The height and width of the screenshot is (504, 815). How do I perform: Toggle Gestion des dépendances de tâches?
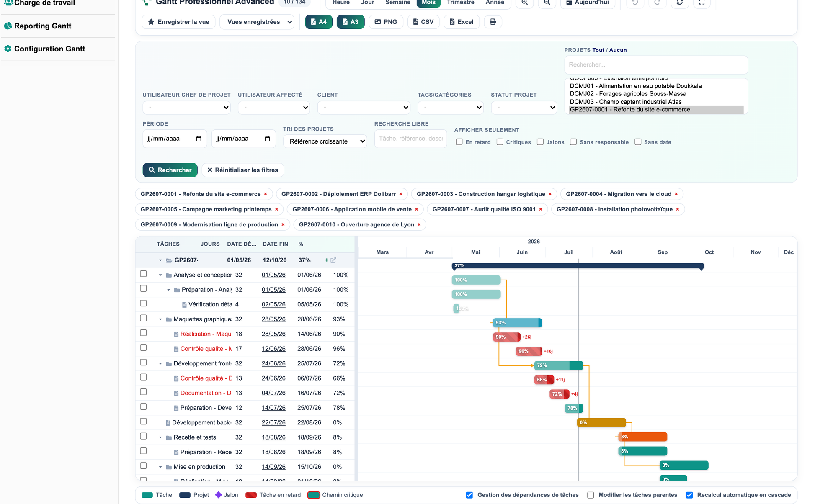[x=469, y=495]
